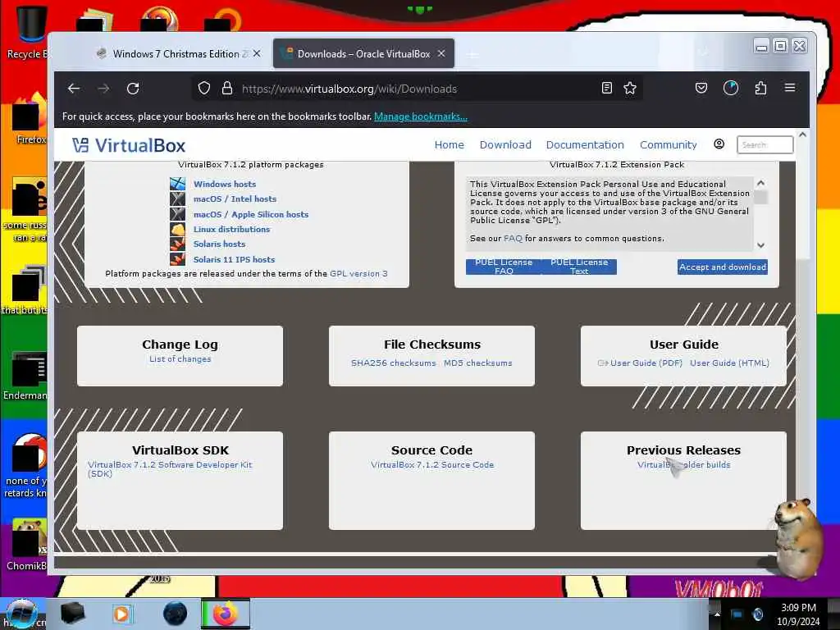This screenshot has height=630, width=840.
Task: Click the Linux distributions icon
Action: pos(177,230)
